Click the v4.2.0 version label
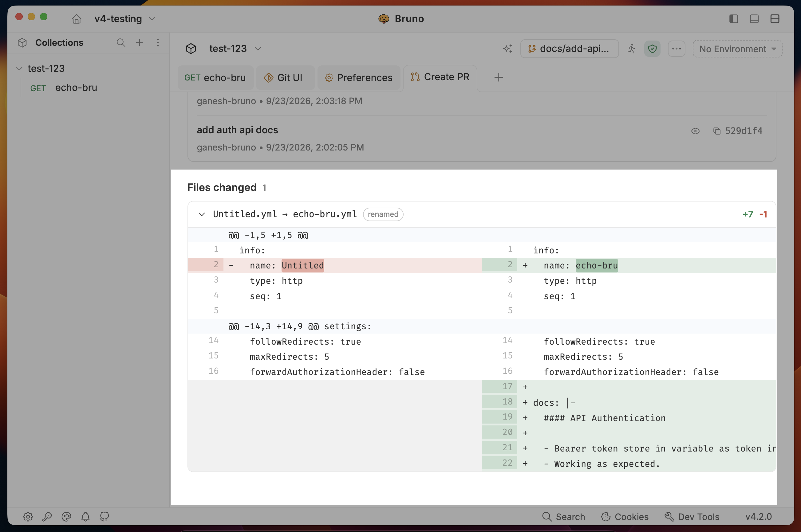 click(x=759, y=516)
